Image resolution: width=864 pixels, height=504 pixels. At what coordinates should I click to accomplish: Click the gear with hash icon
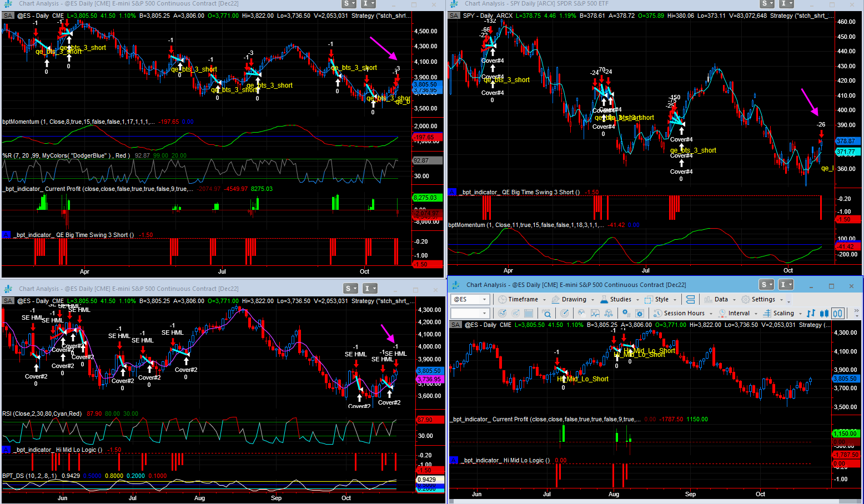click(x=626, y=313)
